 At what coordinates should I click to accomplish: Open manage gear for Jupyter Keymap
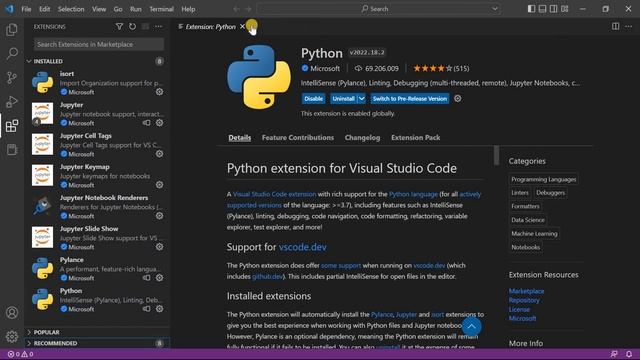pos(160,185)
